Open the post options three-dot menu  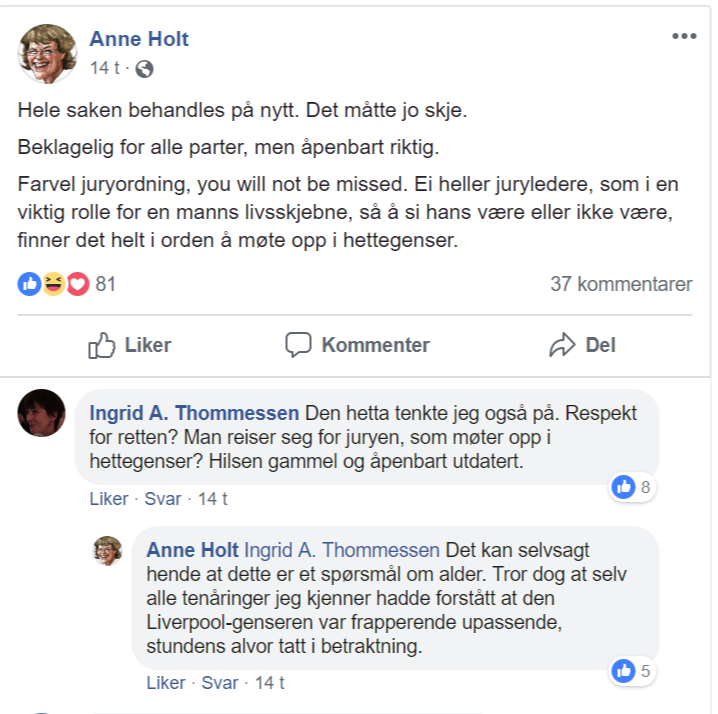point(684,37)
